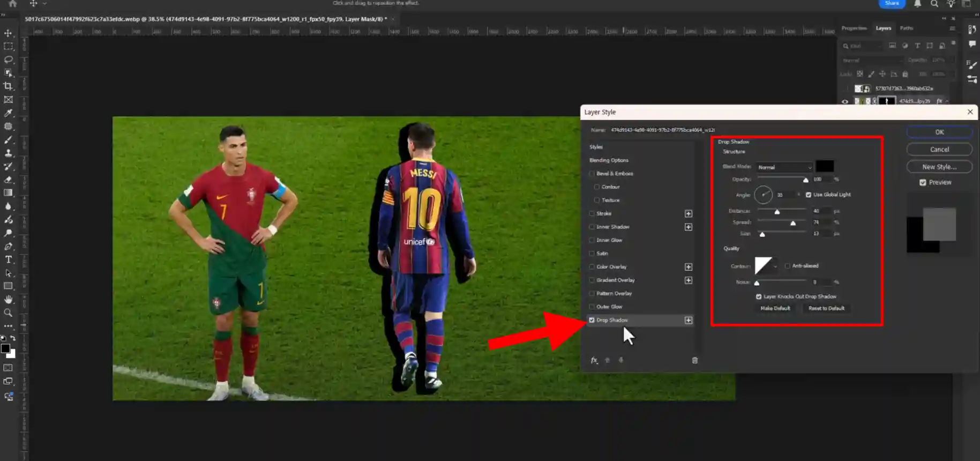Click the Reset to Default button
This screenshot has height=461, width=980.
(x=826, y=308)
